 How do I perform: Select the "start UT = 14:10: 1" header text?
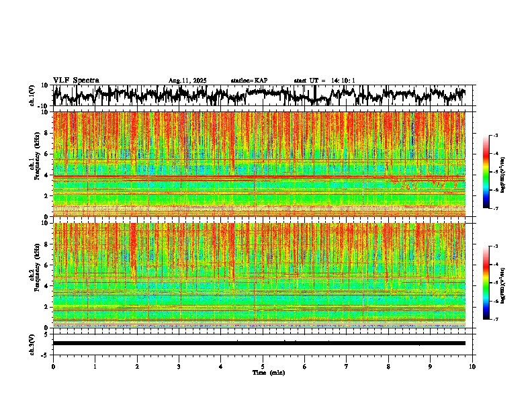coord(324,81)
